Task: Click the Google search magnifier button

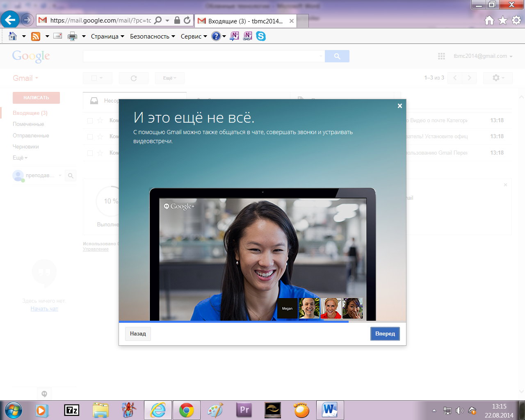Action: point(337,56)
